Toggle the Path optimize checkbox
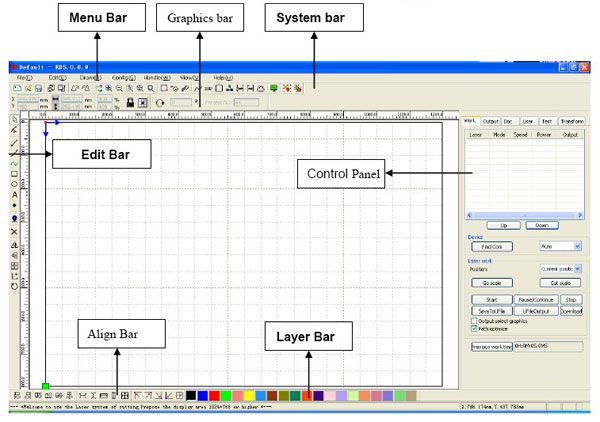Screen dimensions: 600x422 pos(474,329)
